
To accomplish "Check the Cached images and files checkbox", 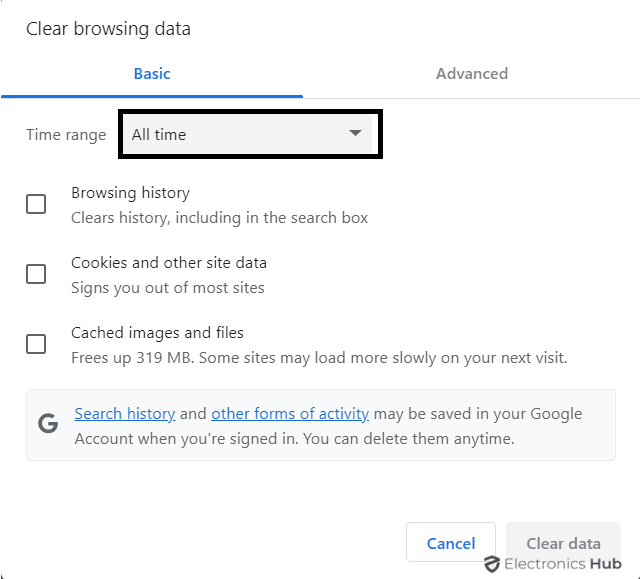I will pos(36,344).
